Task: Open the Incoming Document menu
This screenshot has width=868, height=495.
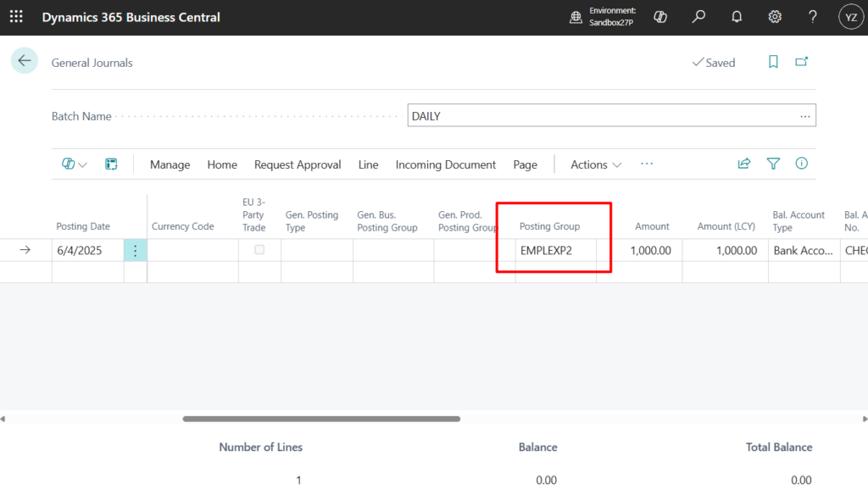Action: click(x=445, y=164)
